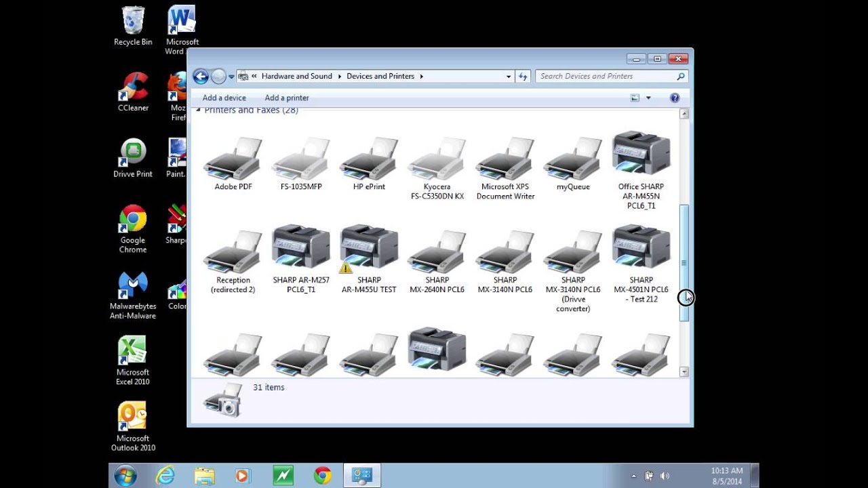
Task: Open the change view options dropdown
Action: [648, 98]
